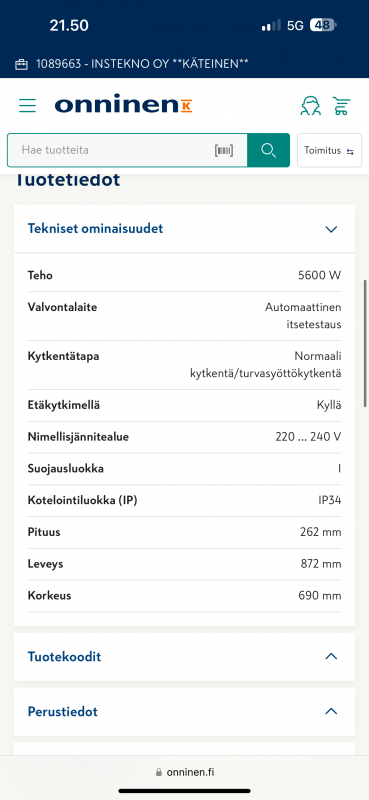This screenshot has height=800, width=369.
Task: Tap the barcode scanner icon
Action: (x=224, y=150)
